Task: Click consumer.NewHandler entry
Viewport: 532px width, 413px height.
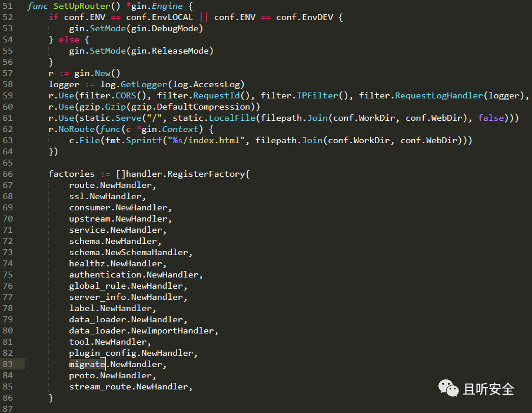Action: (x=118, y=208)
